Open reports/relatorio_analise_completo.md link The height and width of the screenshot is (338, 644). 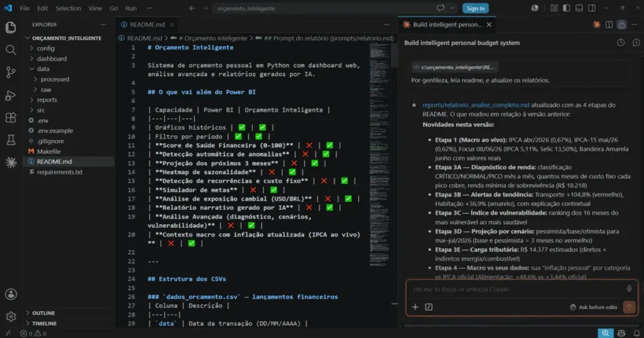[475, 105]
